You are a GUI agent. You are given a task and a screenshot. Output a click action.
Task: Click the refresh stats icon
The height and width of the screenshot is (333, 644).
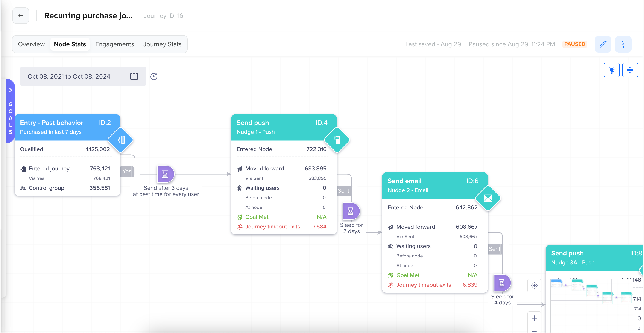[x=154, y=76]
